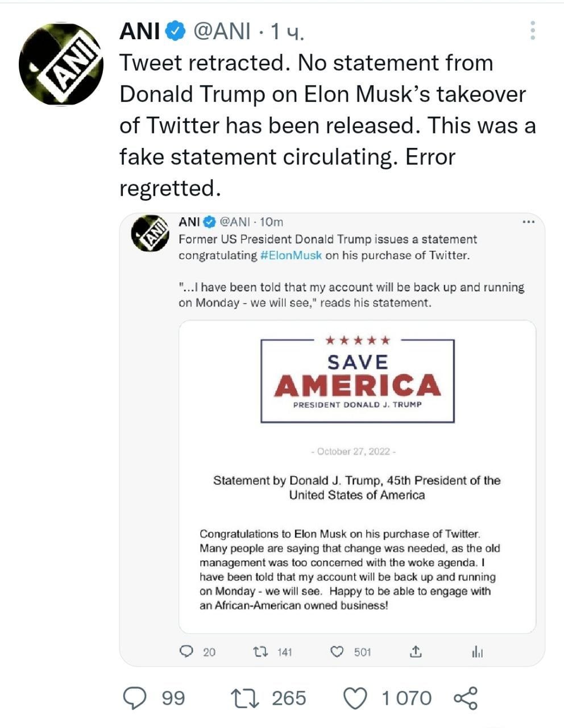
Task: Open the #ElonMusk hashtag link
Action: pyautogui.click(x=289, y=256)
